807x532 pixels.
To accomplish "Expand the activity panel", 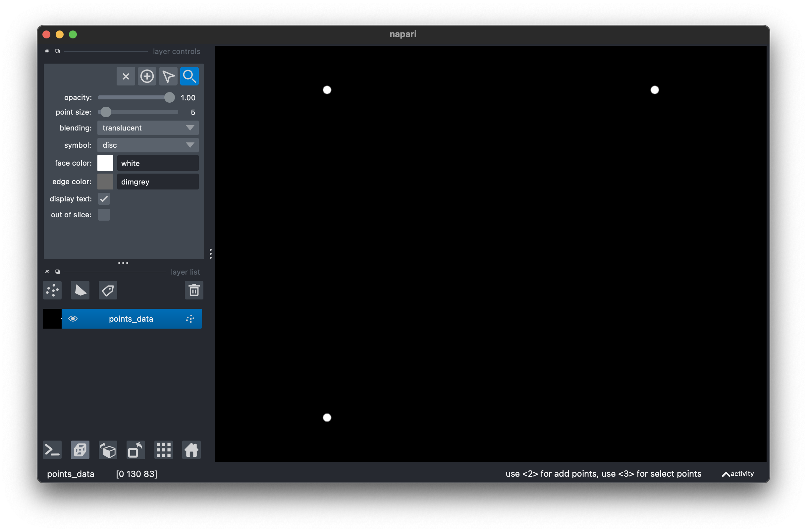I will coord(737,474).
